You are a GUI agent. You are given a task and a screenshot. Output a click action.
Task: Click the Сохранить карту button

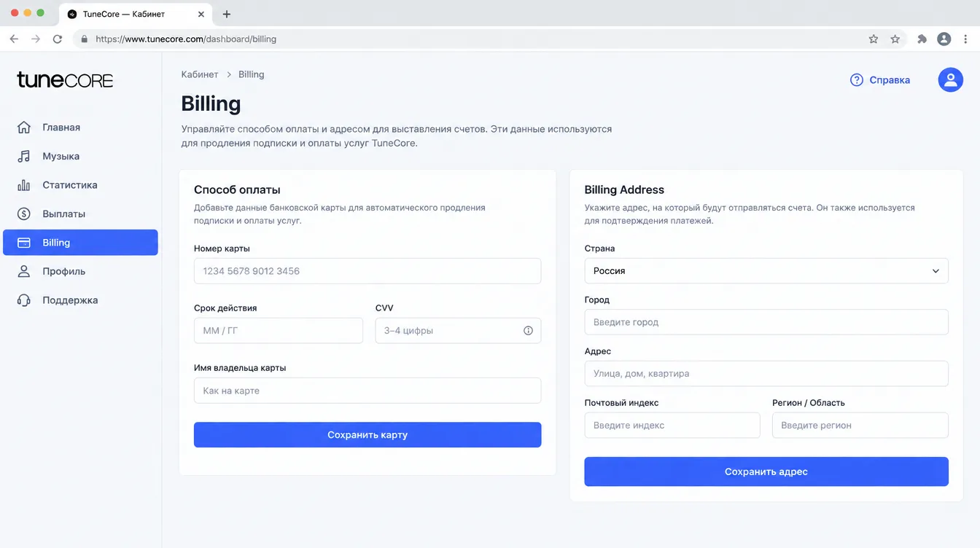coord(367,435)
